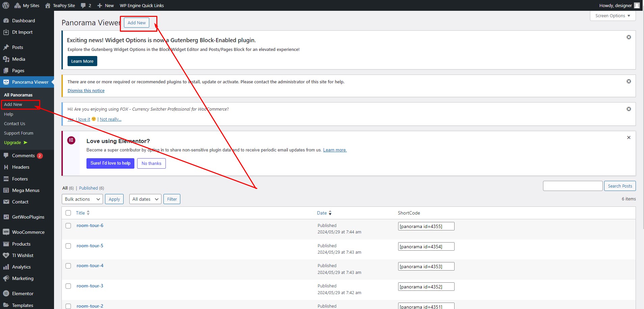Click the Panorama Viewer sidebar icon
644x309 pixels.
(6, 82)
